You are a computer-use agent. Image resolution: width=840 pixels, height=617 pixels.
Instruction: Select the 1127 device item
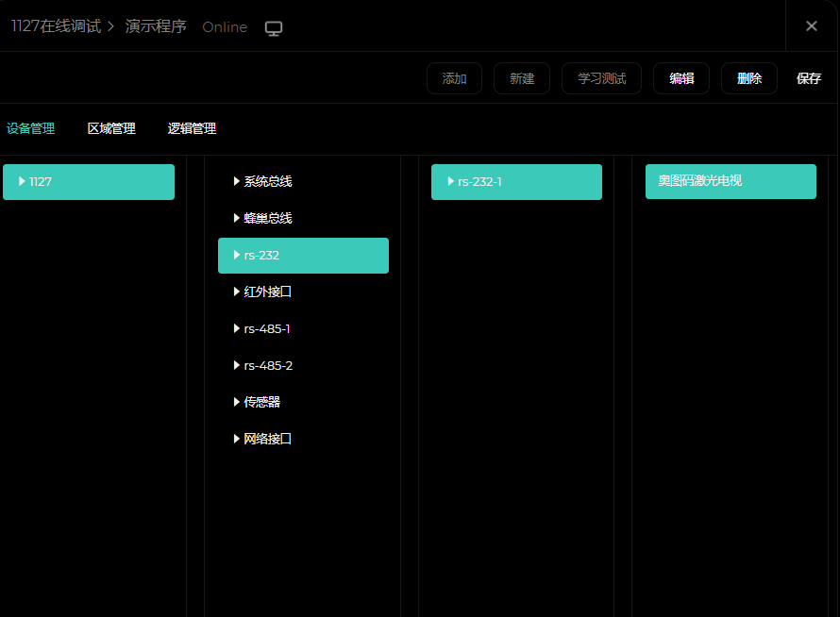[x=89, y=182]
